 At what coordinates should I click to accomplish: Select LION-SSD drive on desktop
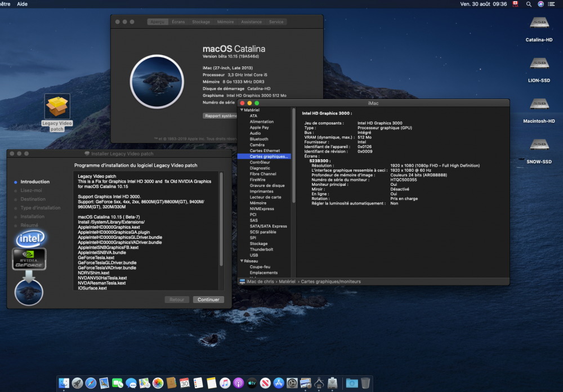click(539, 70)
